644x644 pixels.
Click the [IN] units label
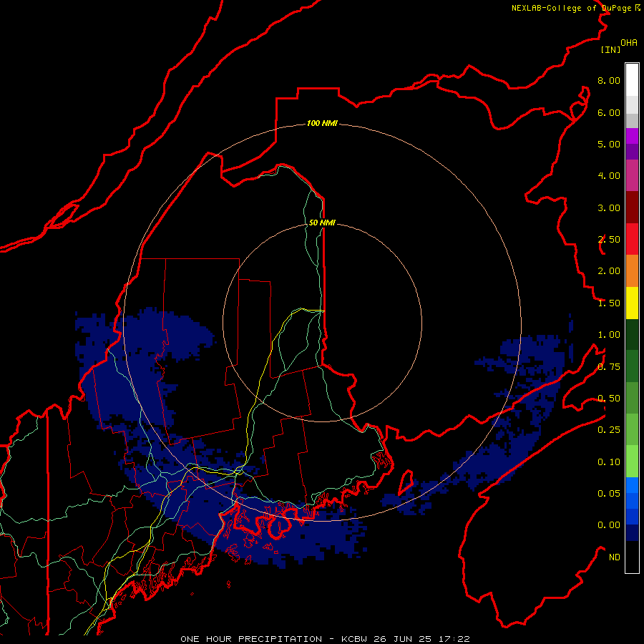coord(610,49)
